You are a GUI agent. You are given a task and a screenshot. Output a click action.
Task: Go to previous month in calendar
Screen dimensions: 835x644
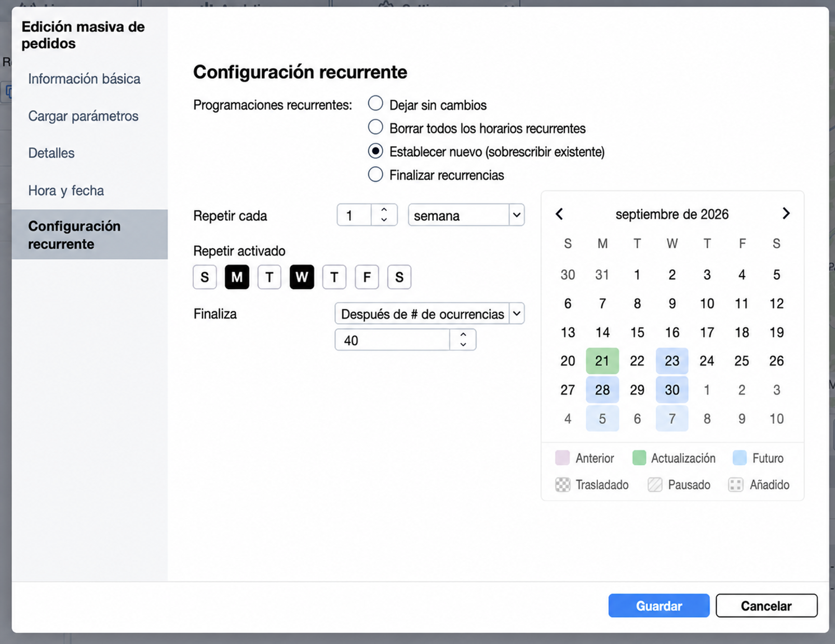[559, 214]
